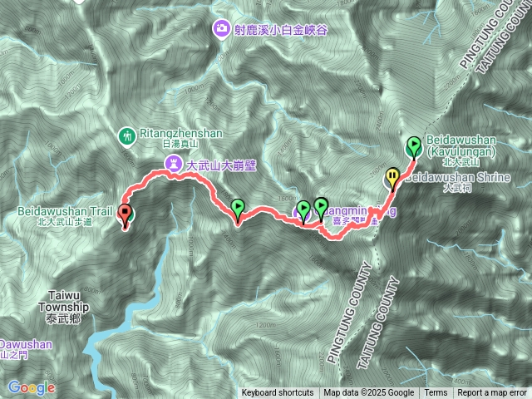Click the green play marker at Beidawushan summit
Viewport: 532px width, 399px height.
[414, 146]
